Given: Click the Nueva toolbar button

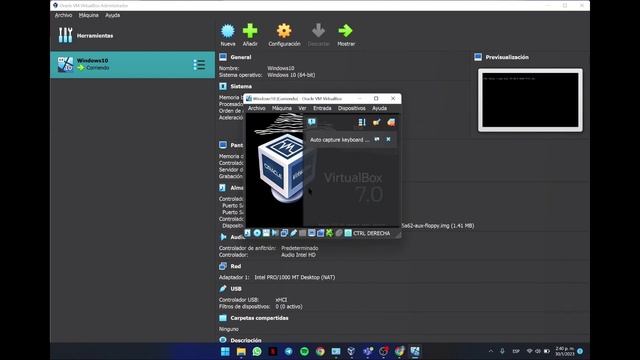Looking at the screenshot, I should click(228, 35).
